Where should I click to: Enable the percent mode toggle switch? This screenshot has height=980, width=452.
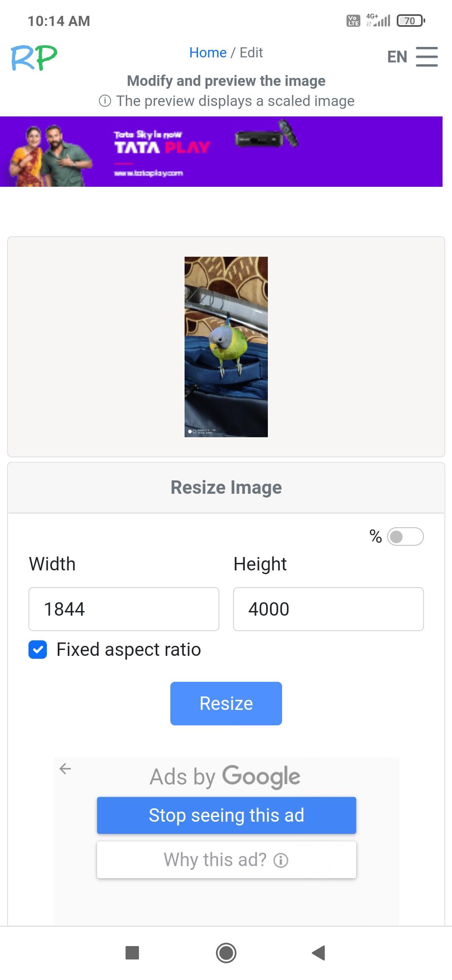(x=405, y=536)
